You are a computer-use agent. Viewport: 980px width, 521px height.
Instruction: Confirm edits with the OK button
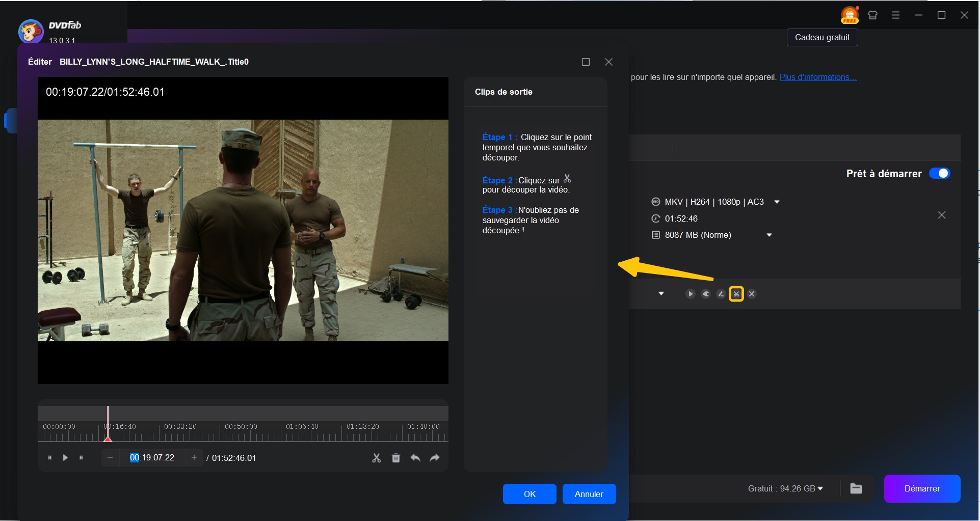point(529,494)
